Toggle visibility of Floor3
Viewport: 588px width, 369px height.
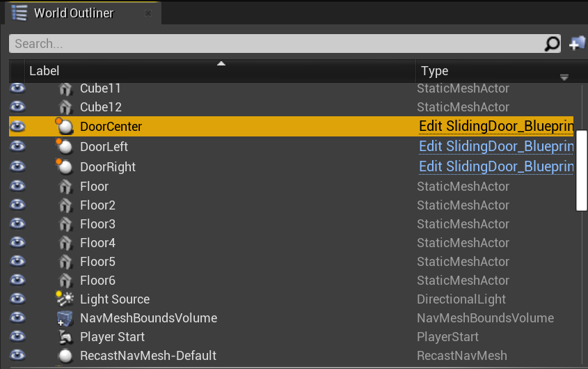tap(17, 223)
